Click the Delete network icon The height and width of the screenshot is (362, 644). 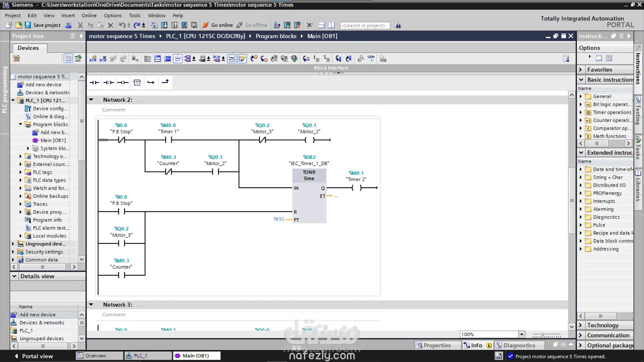103,59
